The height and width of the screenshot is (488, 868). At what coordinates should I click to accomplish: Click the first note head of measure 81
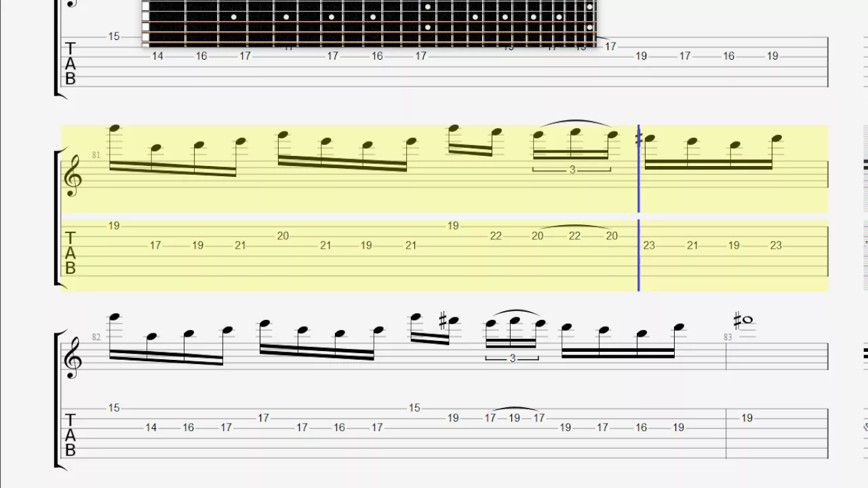point(114,128)
